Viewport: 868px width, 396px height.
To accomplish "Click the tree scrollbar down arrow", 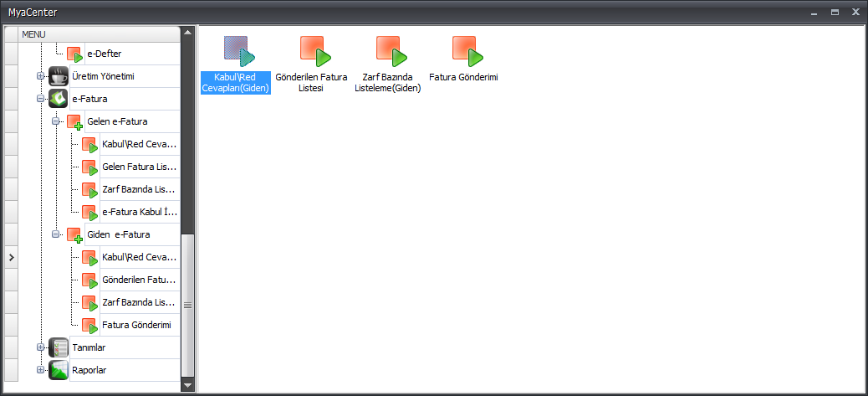I will point(187,385).
